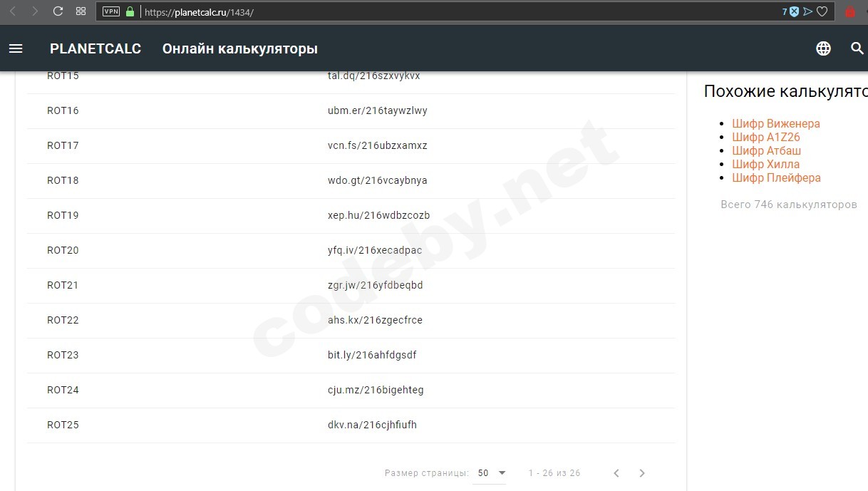Open the Шифр Виженера link
868x491 pixels.
(775, 123)
